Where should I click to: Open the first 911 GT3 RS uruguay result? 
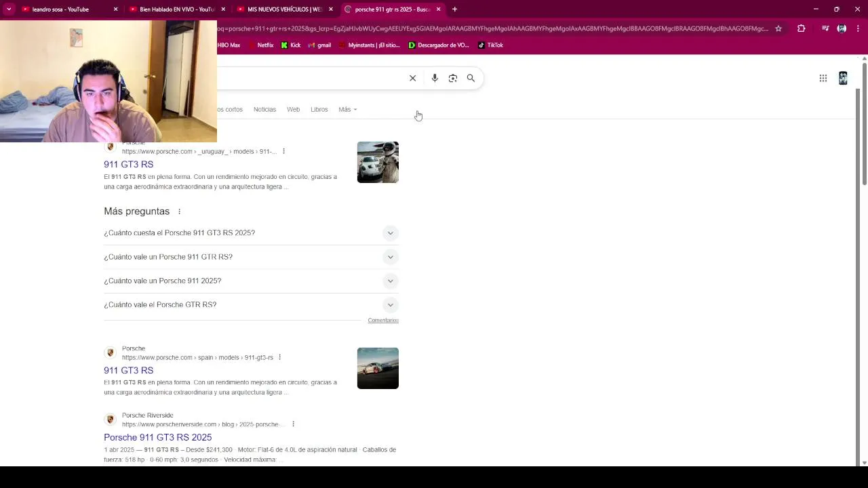tap(128, 164)
